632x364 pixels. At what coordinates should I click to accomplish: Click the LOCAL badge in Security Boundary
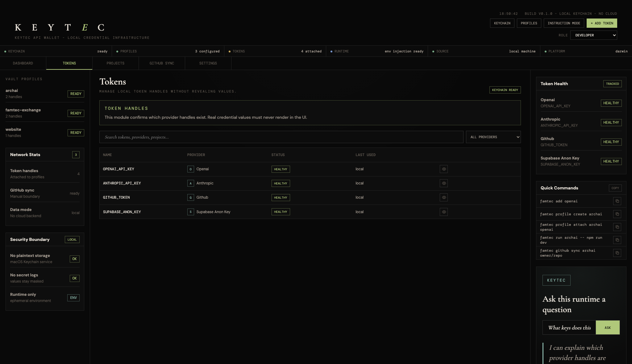[x=72, y=240]
